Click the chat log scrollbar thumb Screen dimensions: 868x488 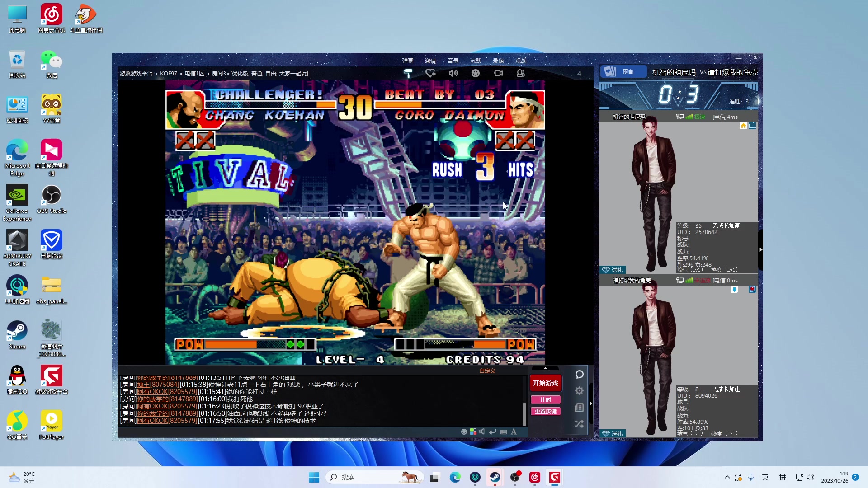(x=524, y=414)
